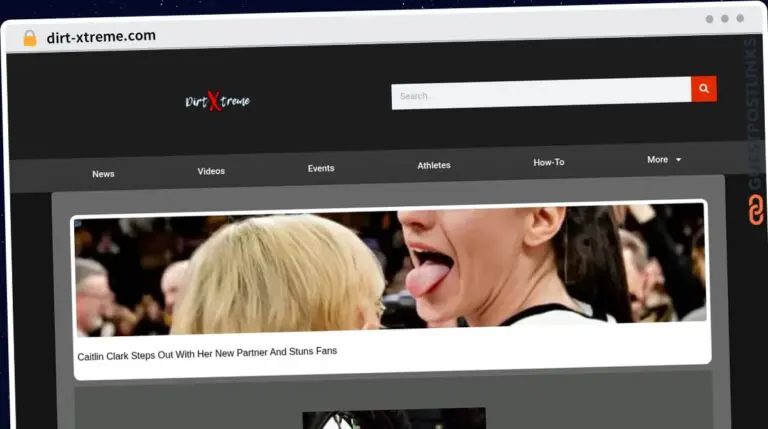Viewport: 768px width, 429px height.
Task: Open the Dirt Xtreme logo homepage link
Action: click(x=217, y=101)
